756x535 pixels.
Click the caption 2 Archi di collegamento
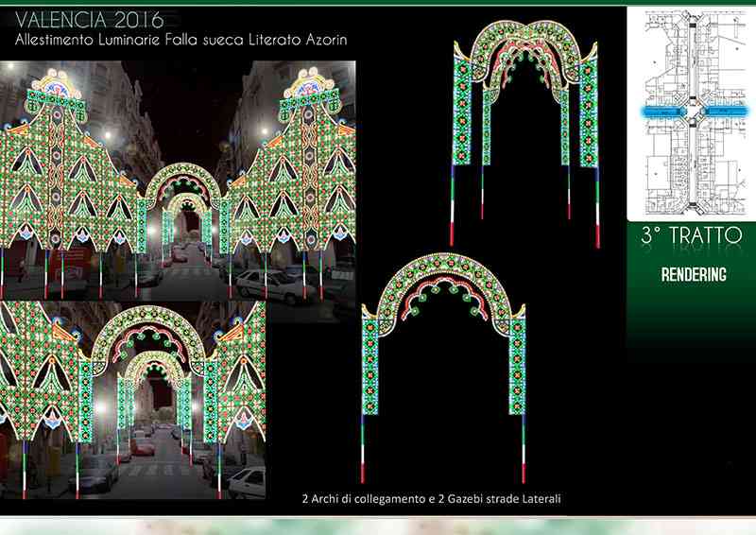(425, 498)
